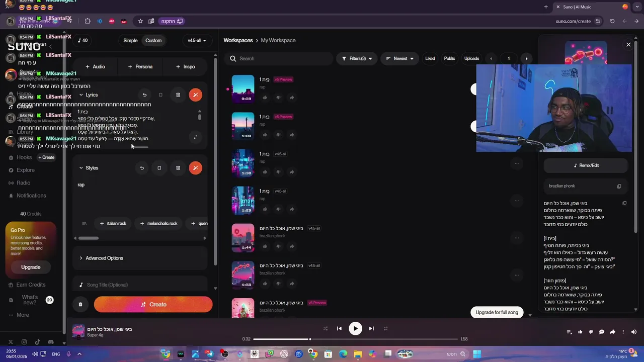Toggle shuffle playback

tap(325, 328)
